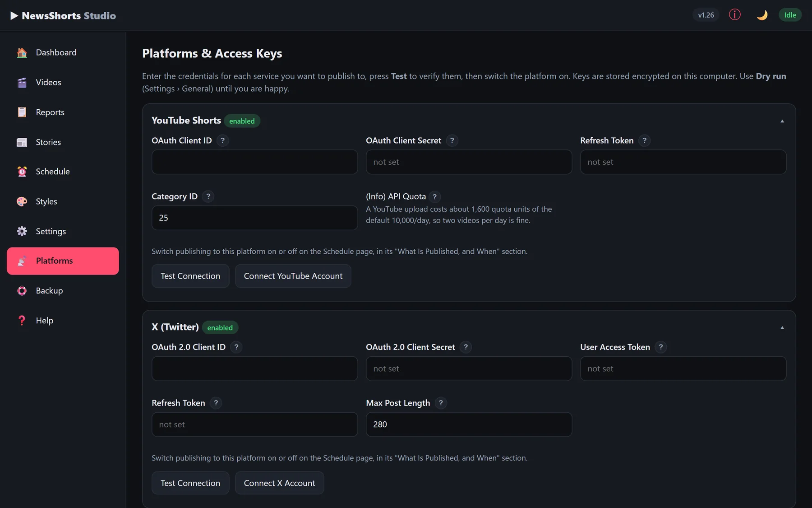Show help for Max Post Length
Viewport: 812px width, 508px height.
[x=441, y=403]
